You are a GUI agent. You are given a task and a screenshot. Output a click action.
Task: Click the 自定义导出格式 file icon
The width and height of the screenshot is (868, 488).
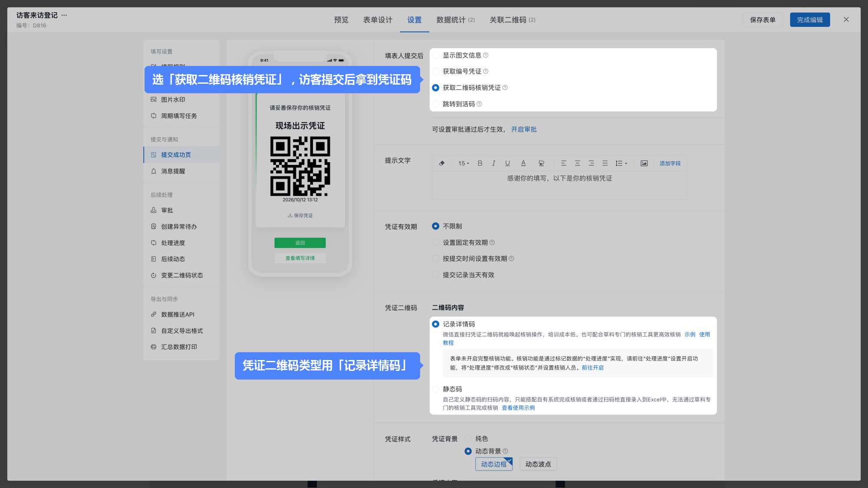pos(154,331)
